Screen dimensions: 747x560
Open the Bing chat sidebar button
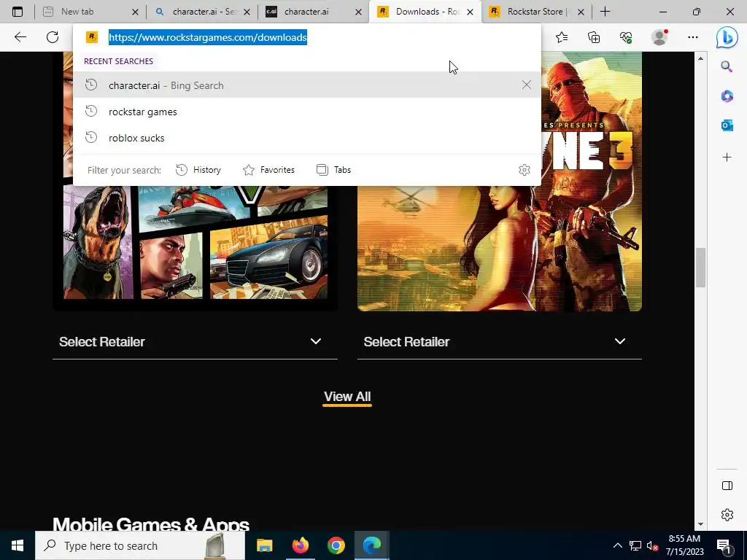pyautogui.click(x=727, y=37)
